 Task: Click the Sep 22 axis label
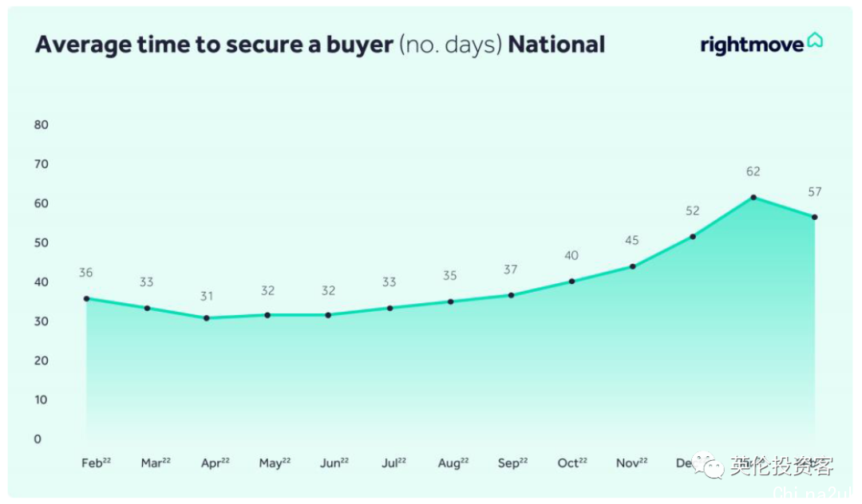tap(512, 463)
